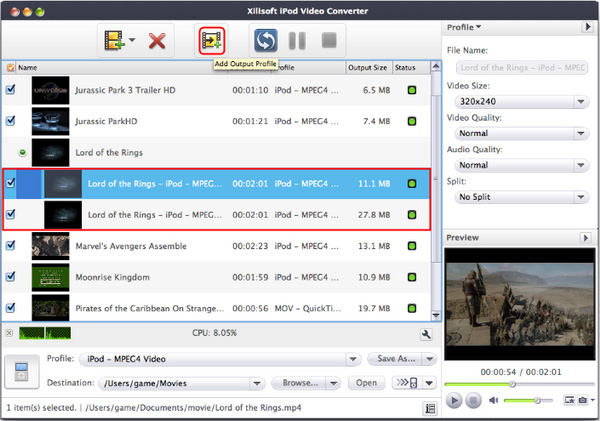Click the transfer to iPod icon
This screenshot has height=421, width=600.
(x=407, y=383)
